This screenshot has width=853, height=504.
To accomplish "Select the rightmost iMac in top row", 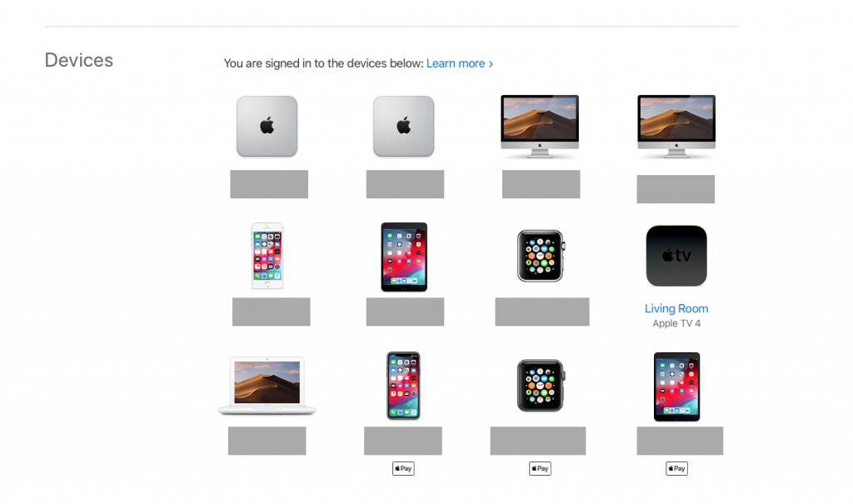I will 676,127.
